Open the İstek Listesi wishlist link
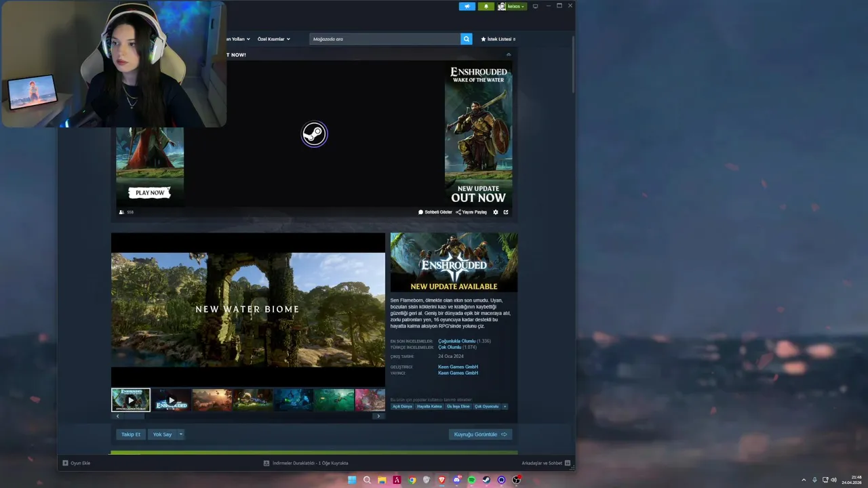The width and height of the screenshot is (868, 488). pyautogui.click(x=498, y=39)
